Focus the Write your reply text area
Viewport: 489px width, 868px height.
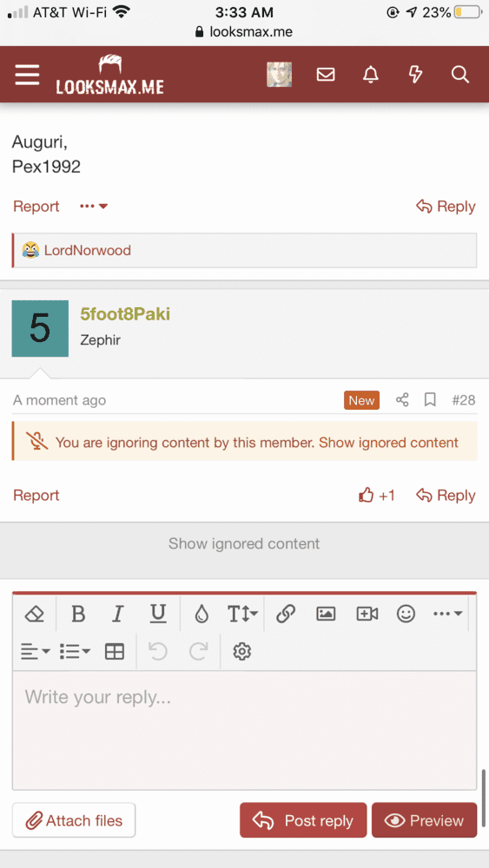[x=244, y=730]
